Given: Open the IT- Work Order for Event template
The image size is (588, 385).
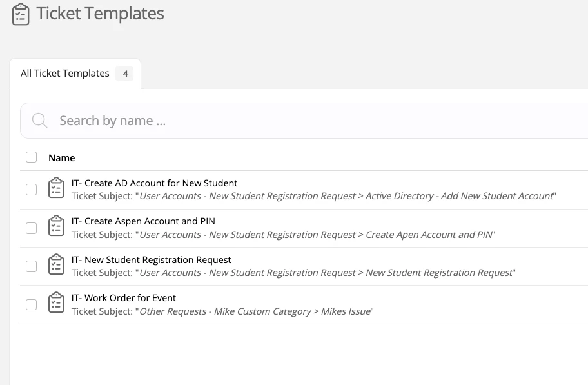Looking at the screenshot, I should tap(124, 298).
